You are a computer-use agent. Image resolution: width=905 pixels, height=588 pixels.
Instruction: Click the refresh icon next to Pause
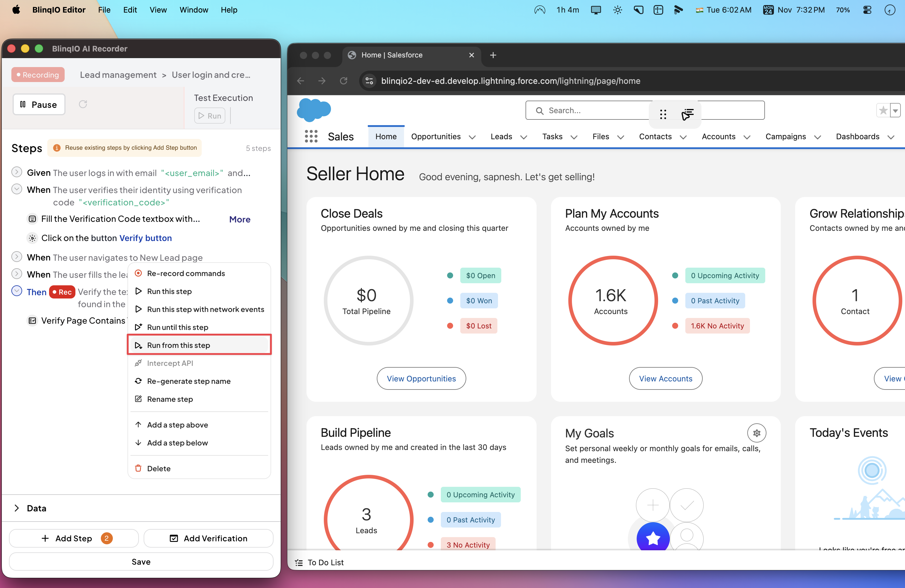point(83,104)
